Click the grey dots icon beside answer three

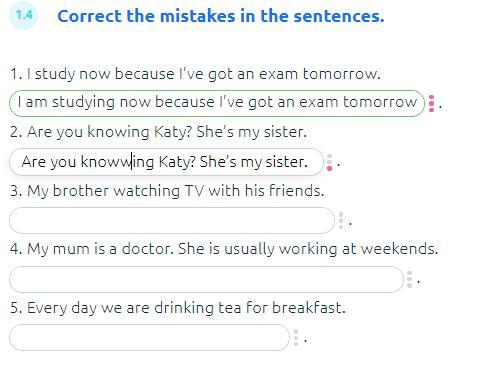341,221
